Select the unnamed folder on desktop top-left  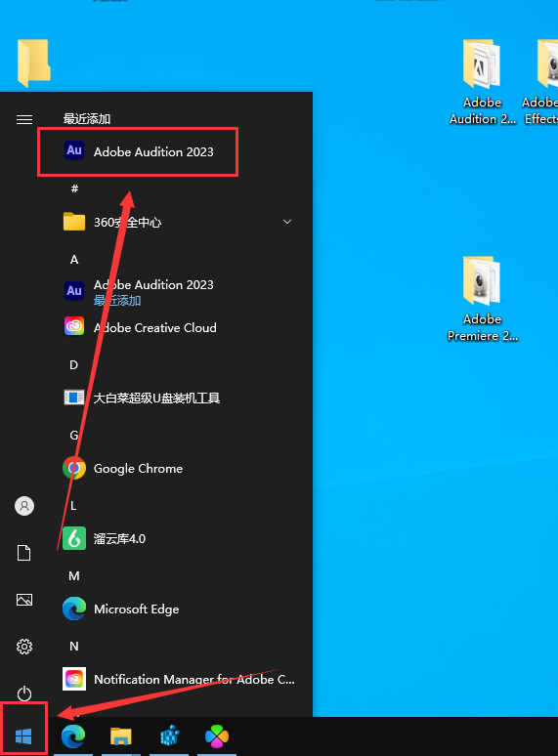[x=34, y=63]
